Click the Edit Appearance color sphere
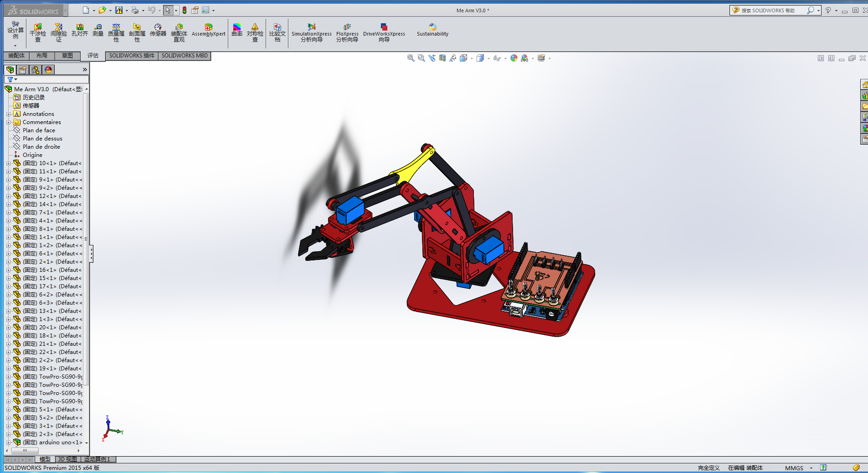The height and width of the screenshot is (473, 868). pyautogui.click(x=514, y=58)
